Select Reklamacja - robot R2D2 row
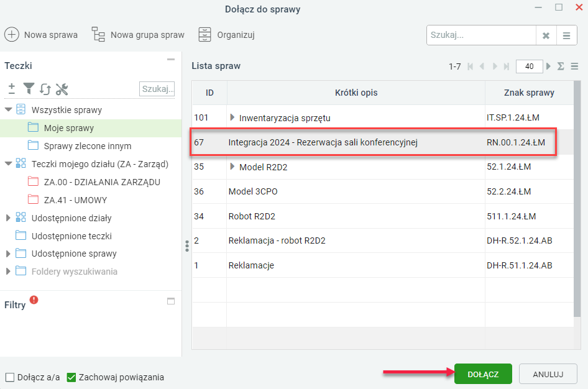The width and height of the screenshot is (588, 389). tap(383, 240)
